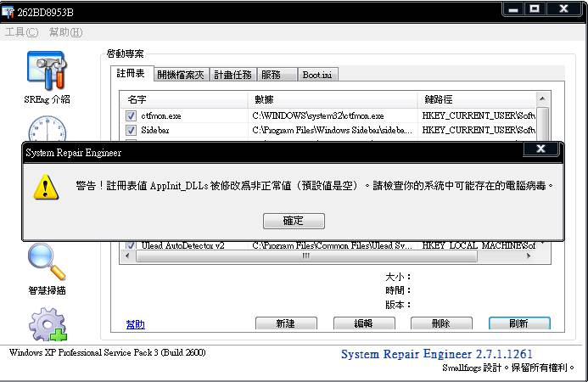Viewport: 588px width, 382px height.
Task: Click the gear with plus icon
Action: [48, 324]
